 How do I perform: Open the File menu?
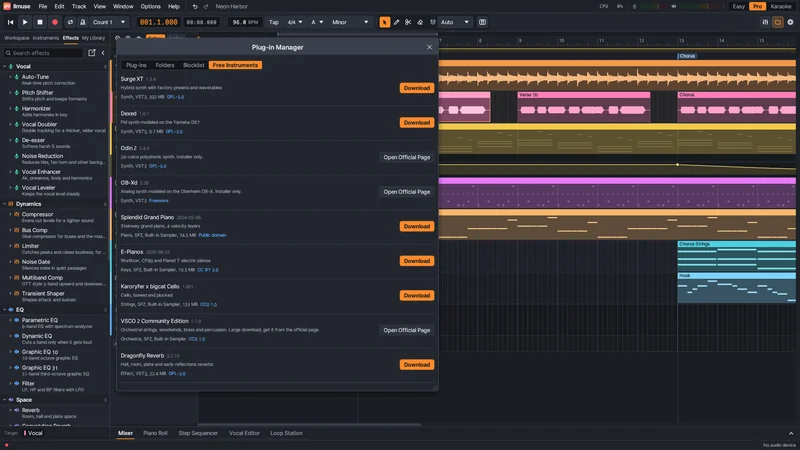(x=43, y=7)
